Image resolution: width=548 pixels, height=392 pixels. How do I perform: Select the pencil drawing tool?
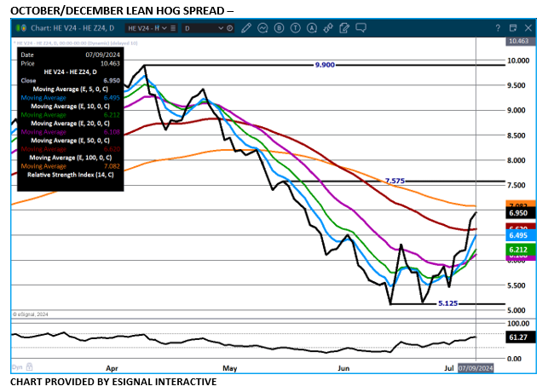tap(246, 27)
